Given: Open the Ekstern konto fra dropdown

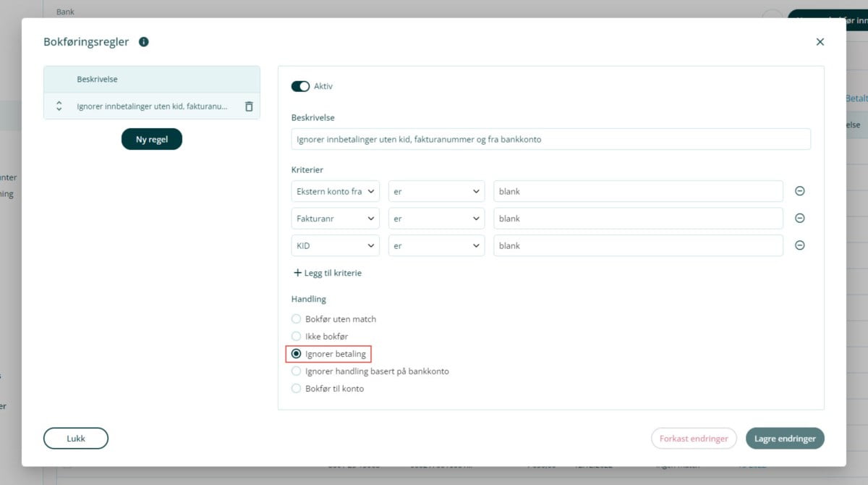Looking at the screenshot, I should click(335, 191).
